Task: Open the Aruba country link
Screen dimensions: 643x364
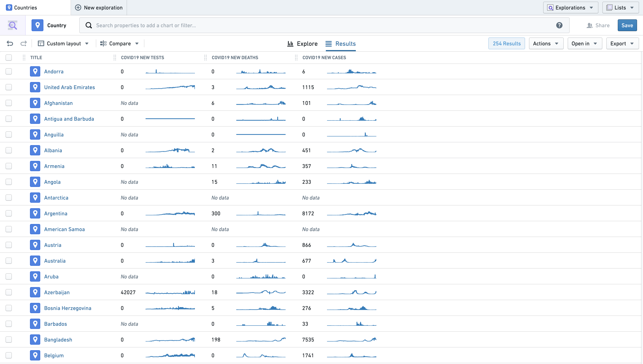Action: (x=51, y=276)
